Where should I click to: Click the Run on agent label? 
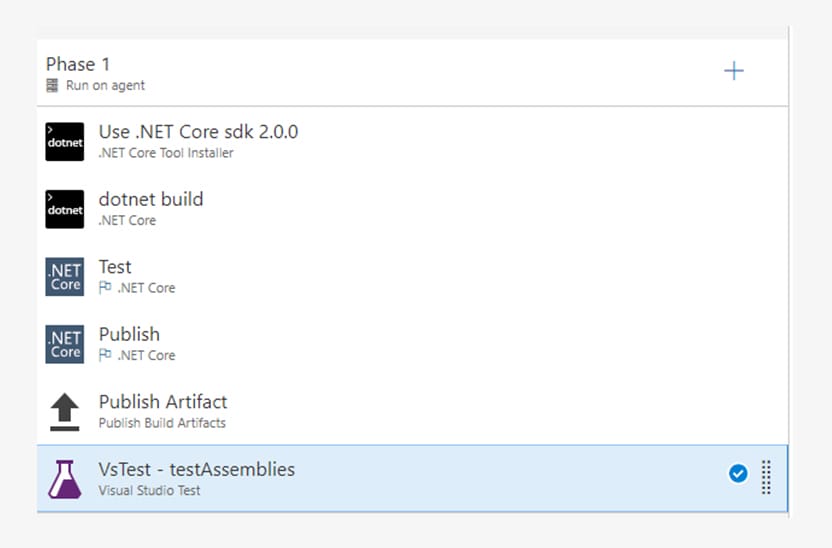105,85
